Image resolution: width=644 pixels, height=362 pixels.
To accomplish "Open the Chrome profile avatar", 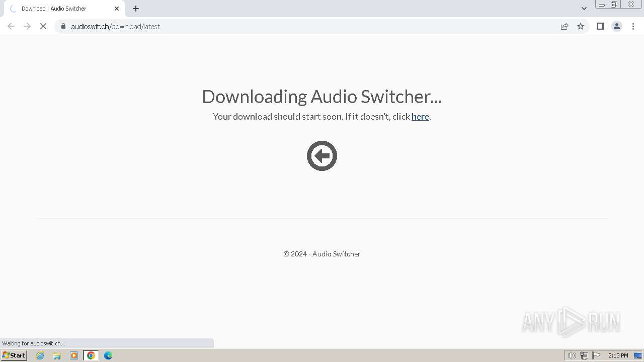I will coord(617,26).
